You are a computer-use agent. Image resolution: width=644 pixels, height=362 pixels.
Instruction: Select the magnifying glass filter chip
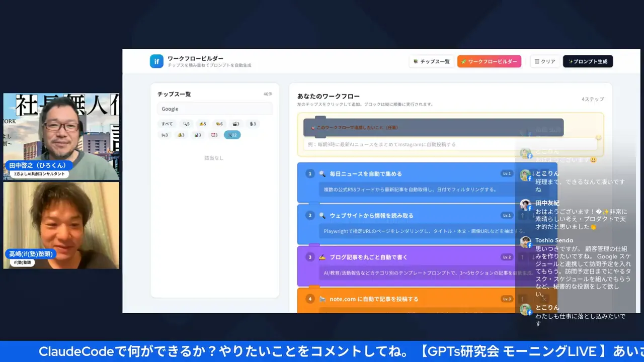(x=186, y=124)
